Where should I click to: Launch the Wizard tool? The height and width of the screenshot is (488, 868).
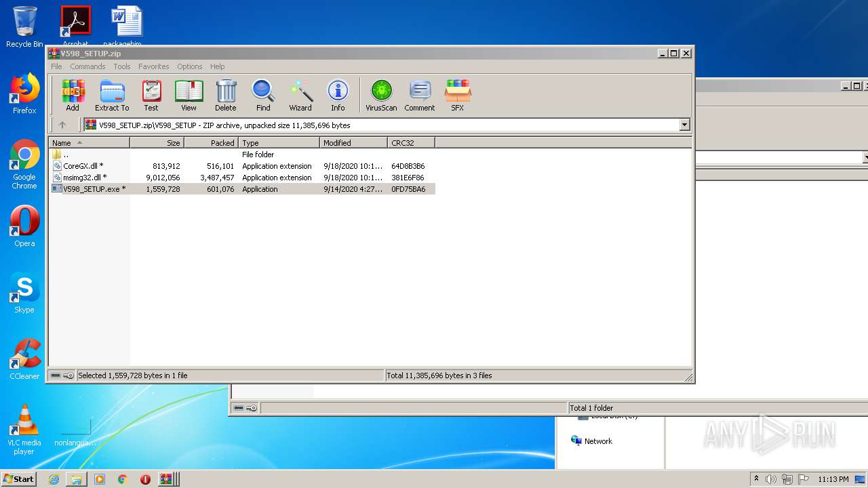[300, 95]
